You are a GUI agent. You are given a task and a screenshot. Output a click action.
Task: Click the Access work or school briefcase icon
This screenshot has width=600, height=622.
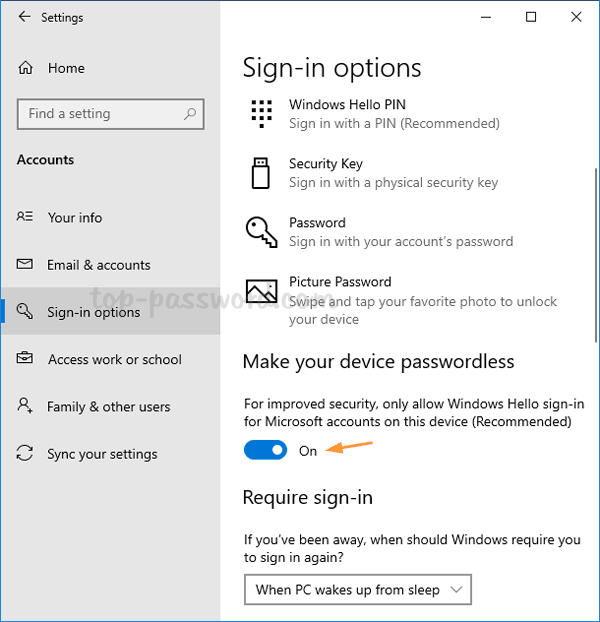point(25,358)
